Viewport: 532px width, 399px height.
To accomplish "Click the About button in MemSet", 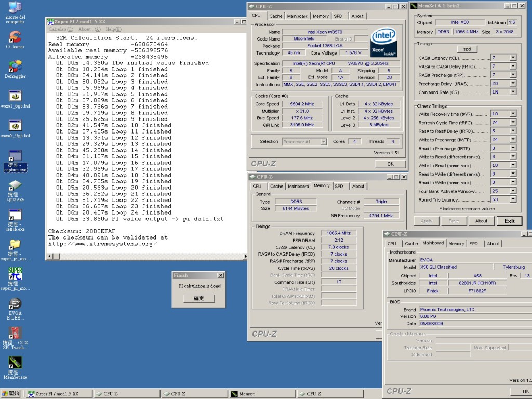I will point(481,221).
